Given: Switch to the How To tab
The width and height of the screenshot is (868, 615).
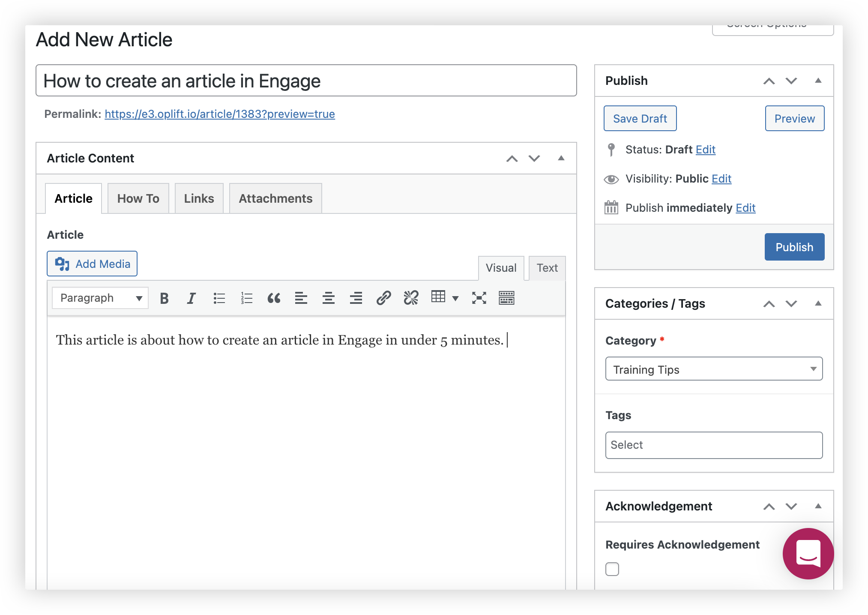Looking at the screenshot, I should pos(138,198).
